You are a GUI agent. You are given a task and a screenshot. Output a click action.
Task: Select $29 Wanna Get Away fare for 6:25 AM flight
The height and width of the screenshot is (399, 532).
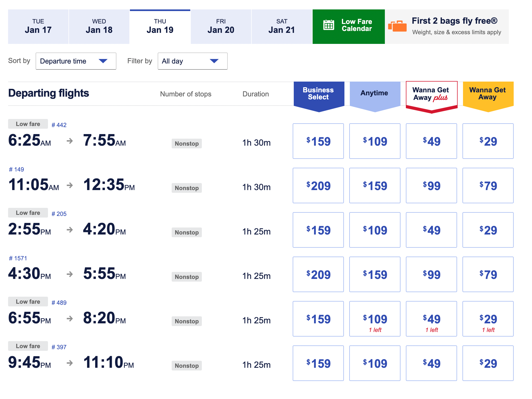(x=488, y=141)
